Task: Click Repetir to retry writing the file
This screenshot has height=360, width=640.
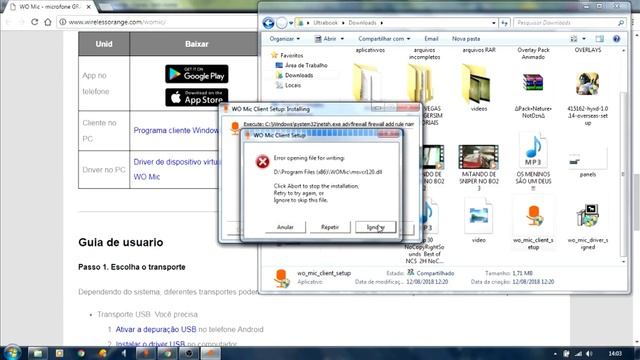Action: tap(330, 227)
